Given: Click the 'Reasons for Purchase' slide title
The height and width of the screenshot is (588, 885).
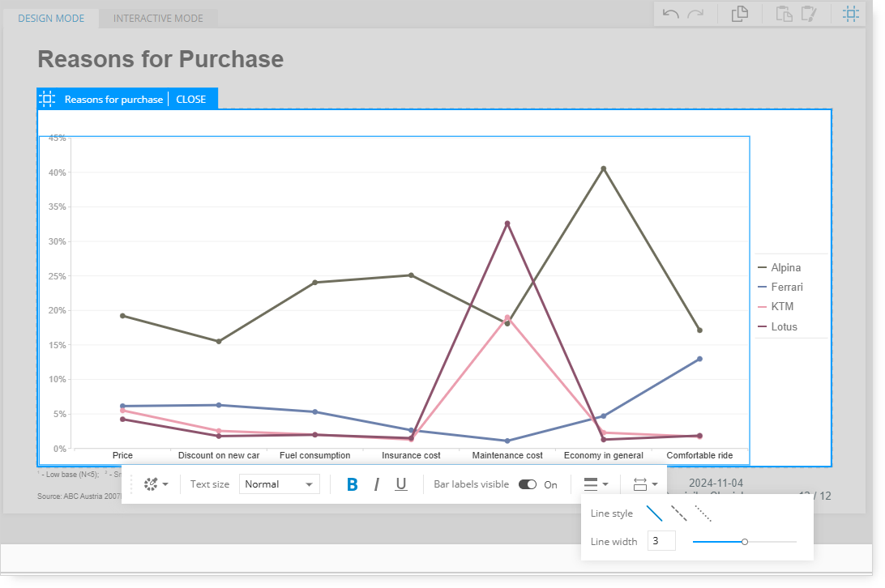Looking at the screenshot, I should (x=160, y=59).
